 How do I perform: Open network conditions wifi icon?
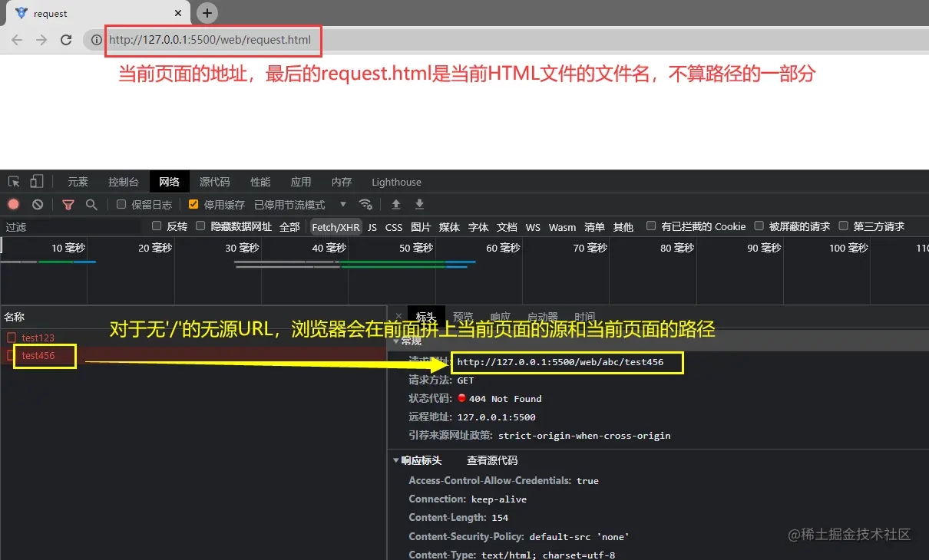[365, 204]
